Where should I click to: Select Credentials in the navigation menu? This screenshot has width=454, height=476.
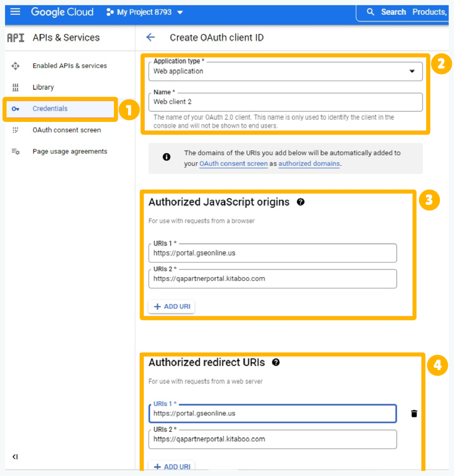[x=50, y=109]
